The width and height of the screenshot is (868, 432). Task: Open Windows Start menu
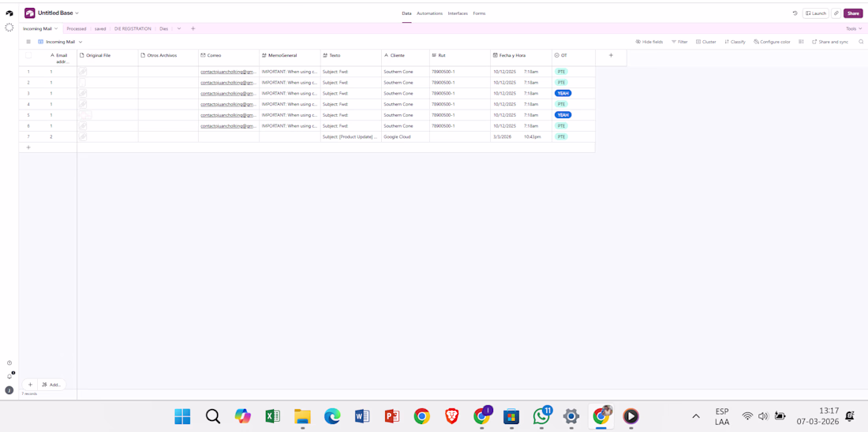[183, 416]
